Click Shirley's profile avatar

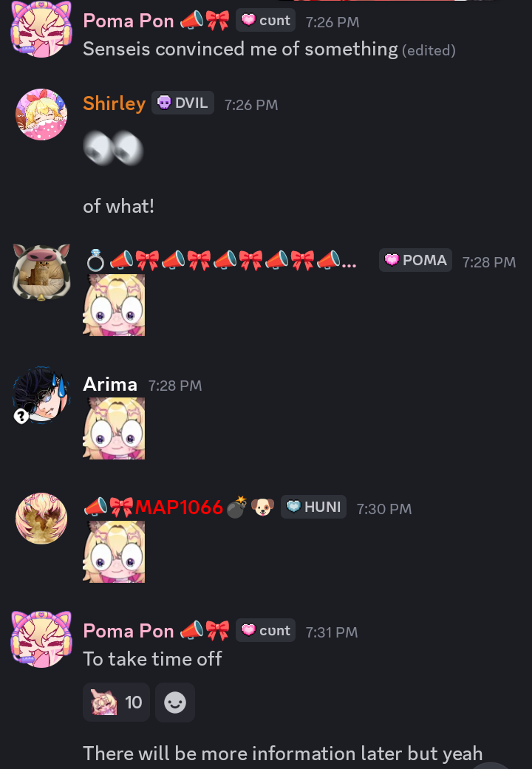tap(41, 115)
